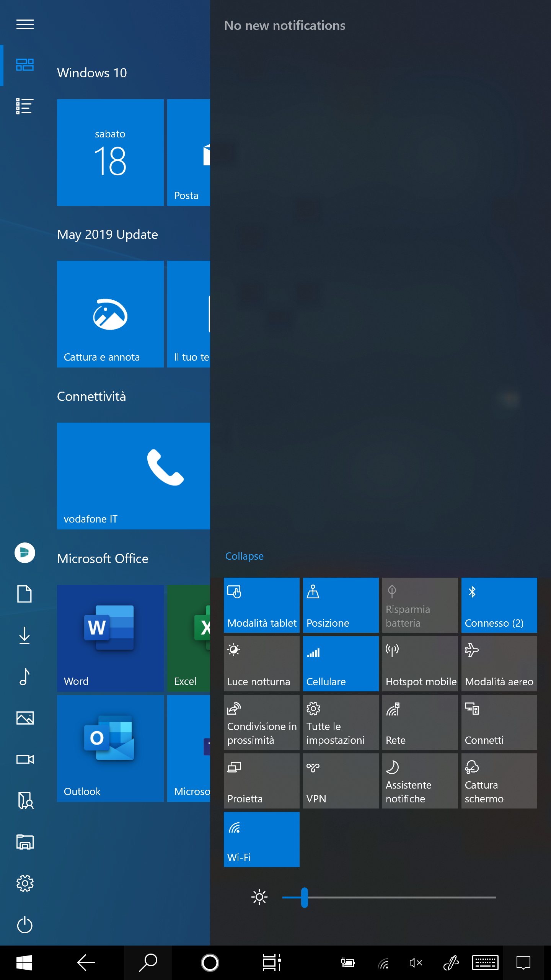
Task: Open the vodafone IT phone tile
Action: (x=134, y=476)
